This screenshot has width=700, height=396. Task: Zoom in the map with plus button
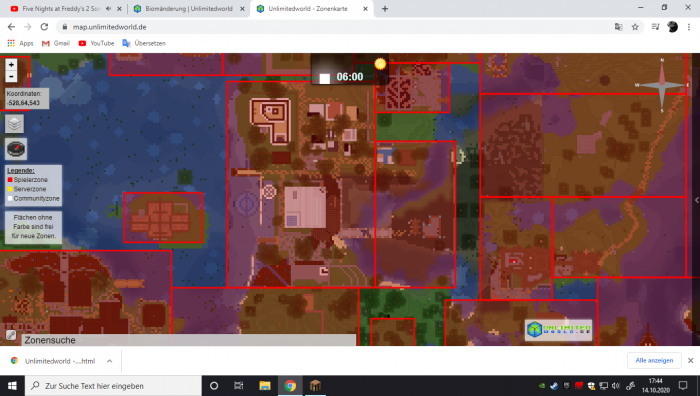11,65
